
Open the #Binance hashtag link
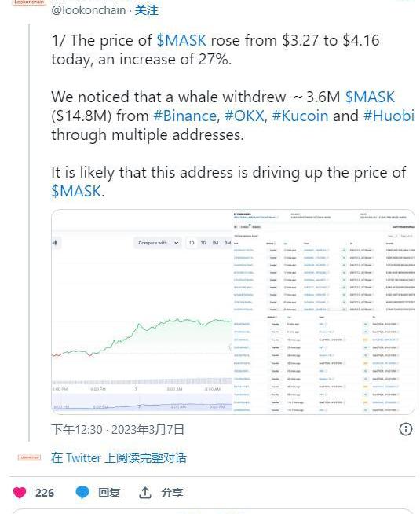point(185,116)
